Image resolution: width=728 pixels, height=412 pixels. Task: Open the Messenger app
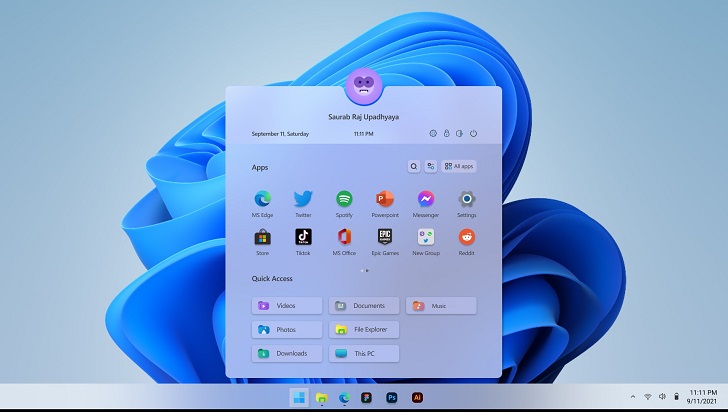[x=426, y=199]
